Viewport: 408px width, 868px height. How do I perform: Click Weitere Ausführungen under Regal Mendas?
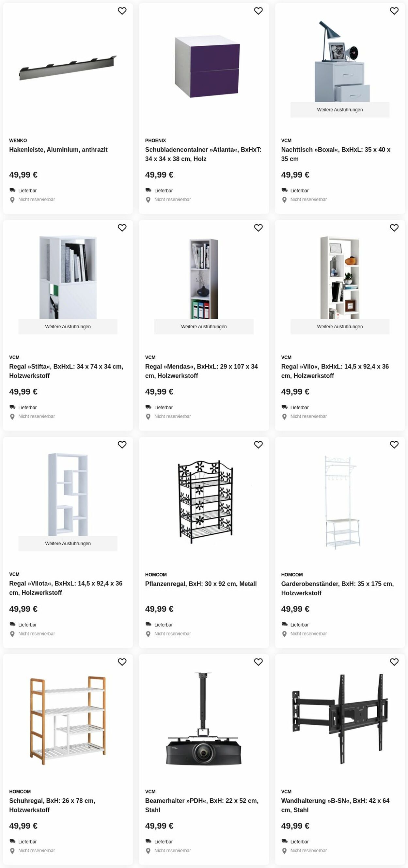tap(204, 326)
